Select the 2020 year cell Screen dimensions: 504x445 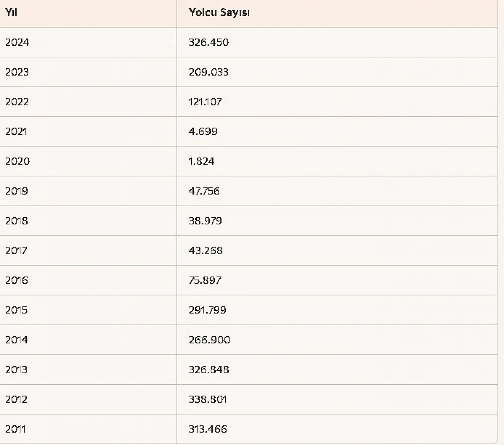17,161
